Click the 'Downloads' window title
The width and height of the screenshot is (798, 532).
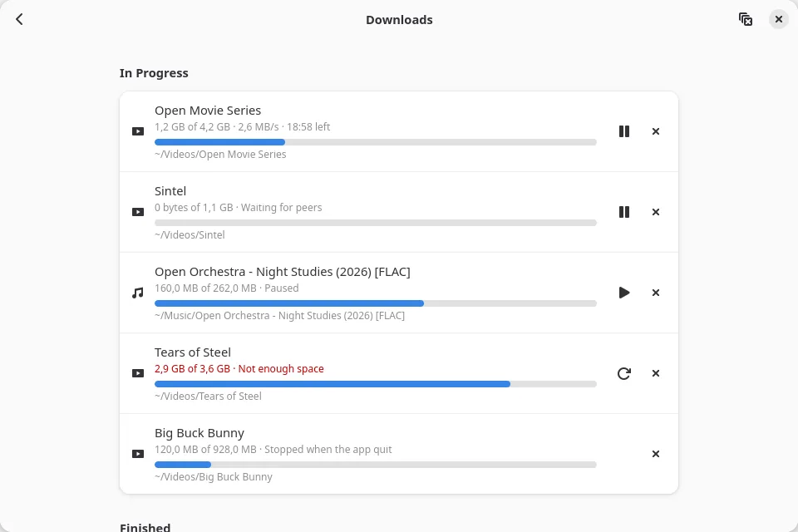pyautogui.click(x=399, y=20)
